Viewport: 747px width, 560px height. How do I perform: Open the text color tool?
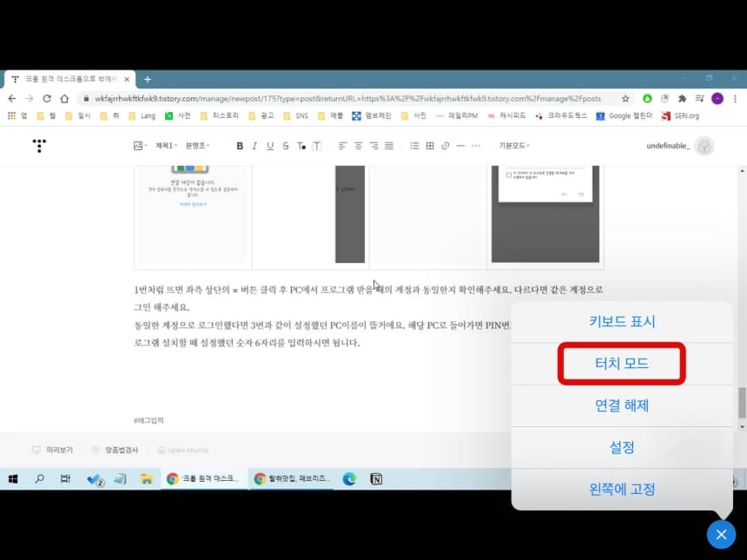[x=301, y=146]
